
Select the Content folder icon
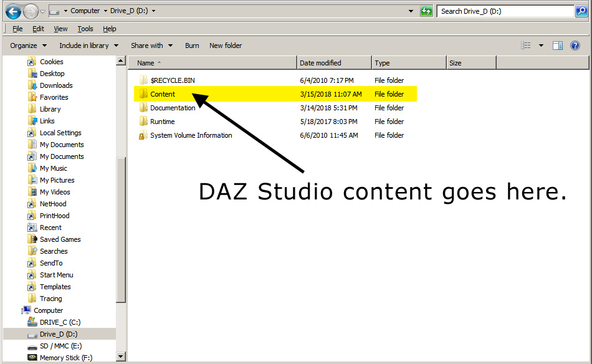[x=143, y=94]
